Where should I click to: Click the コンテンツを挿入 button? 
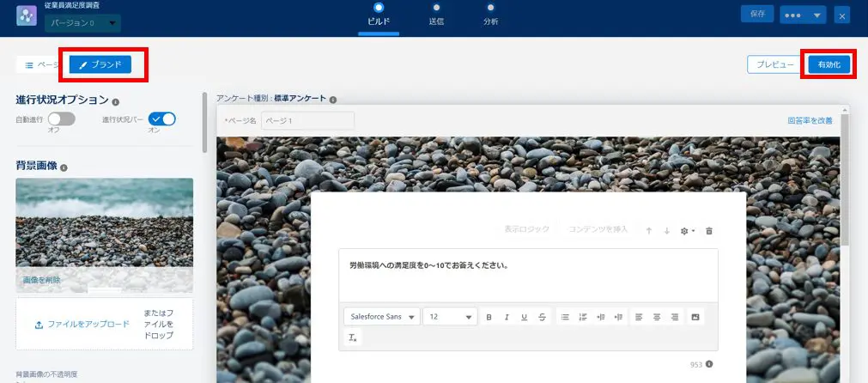coord(598,229)
